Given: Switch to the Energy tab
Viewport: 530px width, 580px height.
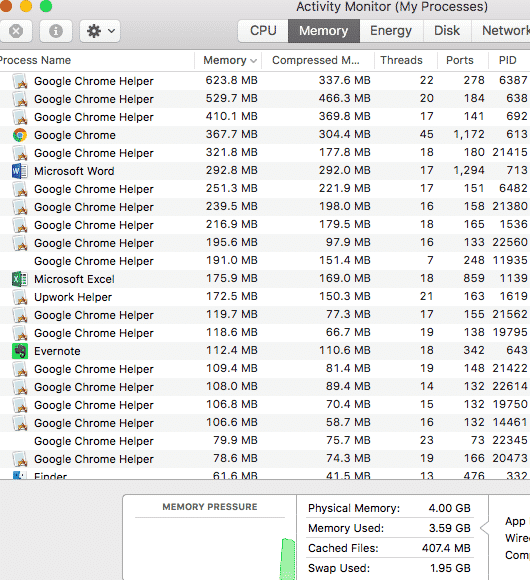Looking at the screenshot, I should click(391, 31).
